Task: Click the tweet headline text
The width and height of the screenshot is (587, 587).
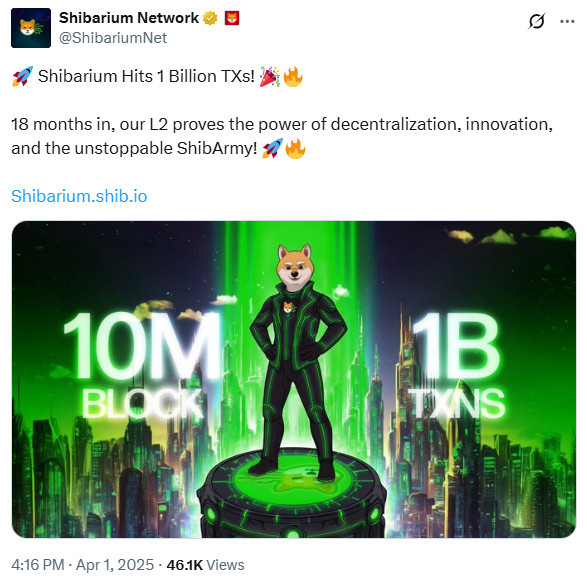Action: [146, 76]
